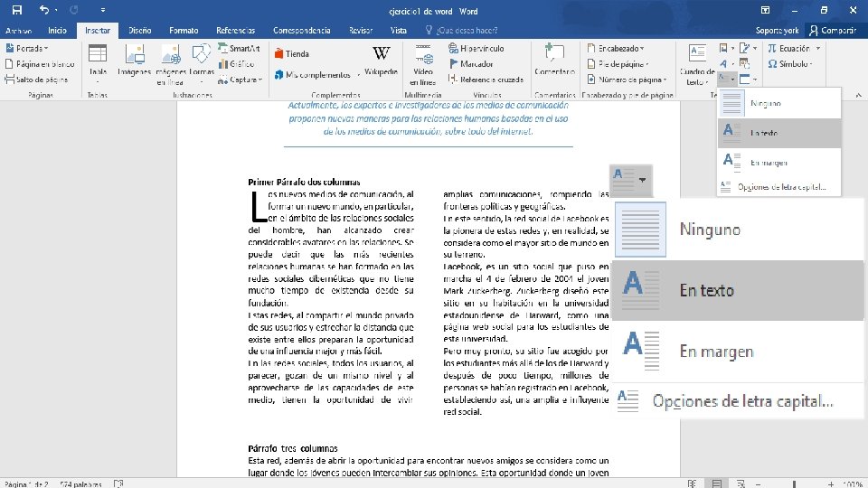Open the Objeto dropdown in the ribbon
This screenshot has width=868, height=488.
pyautogui.click(x=749, y=80)
